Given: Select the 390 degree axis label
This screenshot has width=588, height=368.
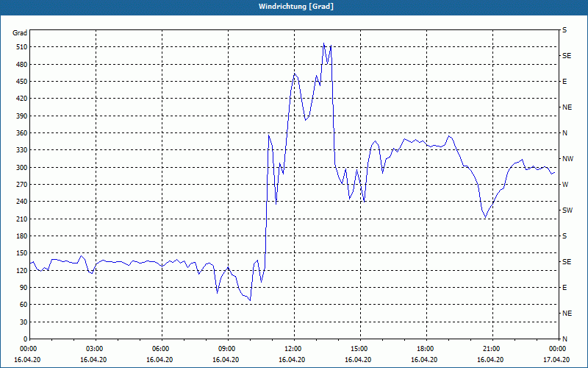Looking at the screenshot, I should pyautogui.click(x=22, y=116).
